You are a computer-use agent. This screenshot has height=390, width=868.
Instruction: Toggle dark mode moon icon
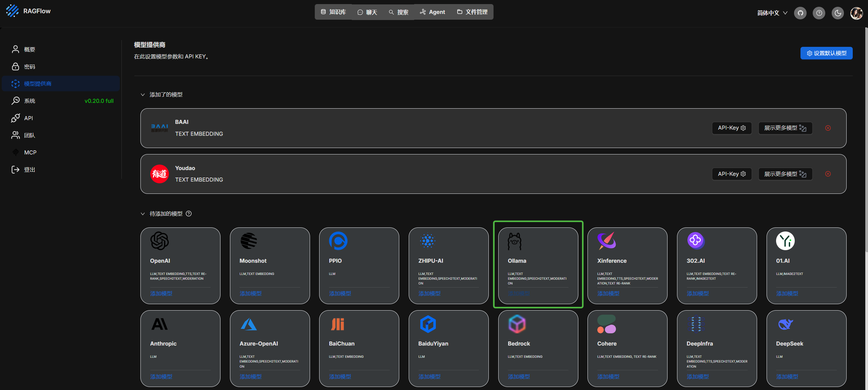click(x=838, y=13)
